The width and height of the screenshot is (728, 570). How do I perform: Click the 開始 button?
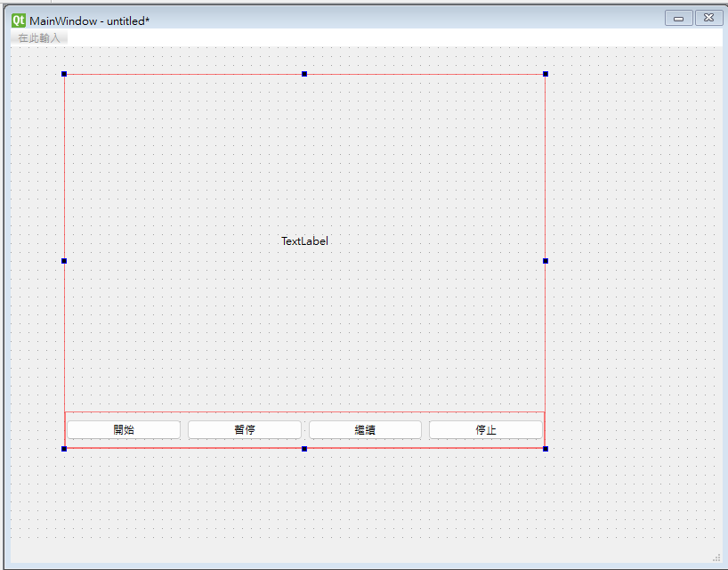pyautogui.click(x=124, y=429)
